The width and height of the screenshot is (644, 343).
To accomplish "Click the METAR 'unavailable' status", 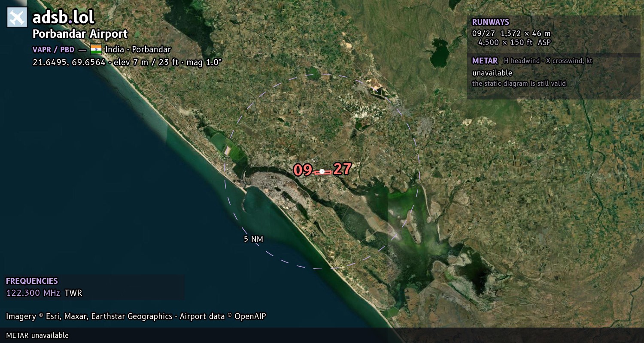I will [492, 73].
